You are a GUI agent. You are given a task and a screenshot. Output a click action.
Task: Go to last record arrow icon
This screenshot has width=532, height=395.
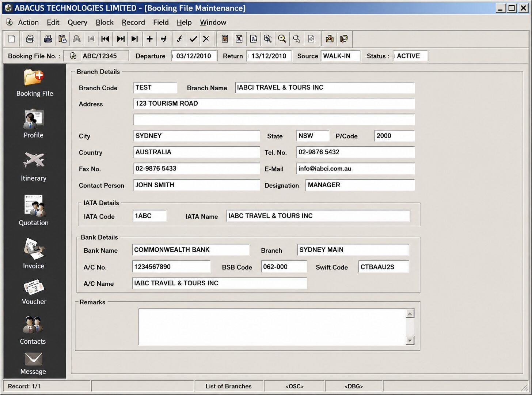click(x=134, y=39)
